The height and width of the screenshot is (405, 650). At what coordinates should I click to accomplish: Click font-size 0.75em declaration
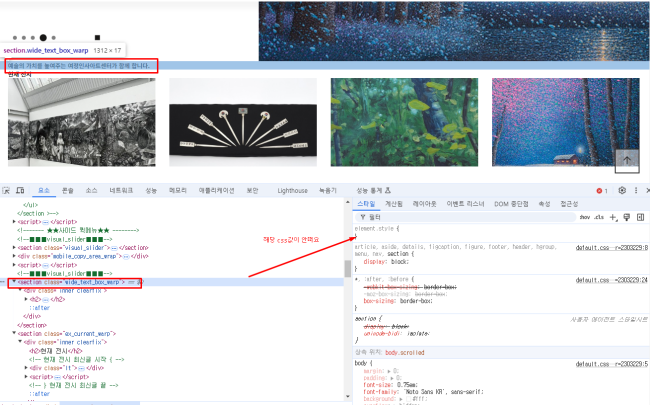click(x=390, y=385)
